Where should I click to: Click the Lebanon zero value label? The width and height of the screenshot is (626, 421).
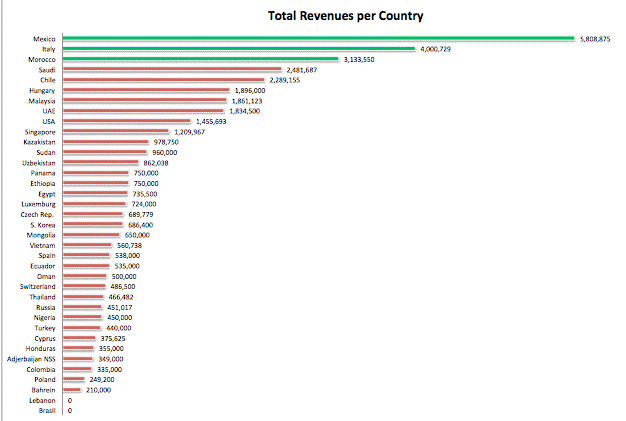coord(70,400)
